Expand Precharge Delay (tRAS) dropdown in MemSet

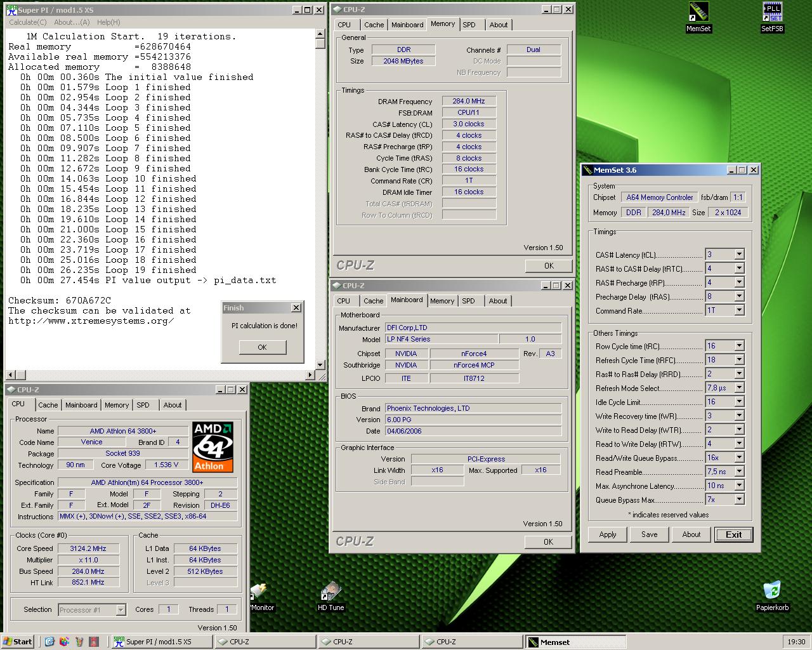[739, 296]
